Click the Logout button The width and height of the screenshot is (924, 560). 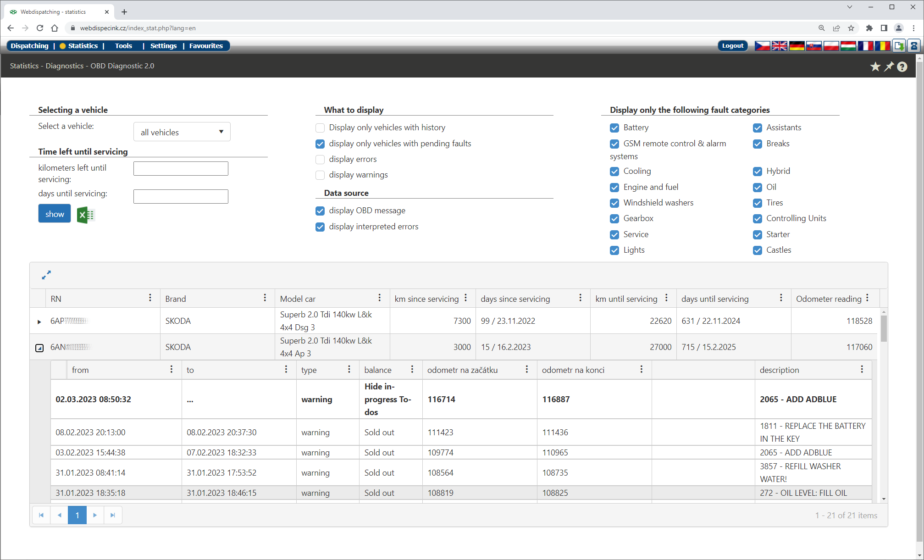[x=732, y=46]
